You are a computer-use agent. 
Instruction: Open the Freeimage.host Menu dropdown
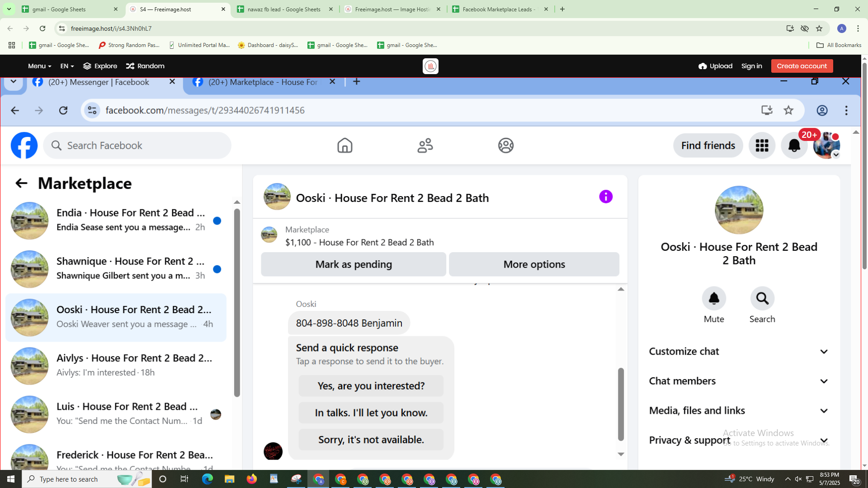[x=39, y=66]
